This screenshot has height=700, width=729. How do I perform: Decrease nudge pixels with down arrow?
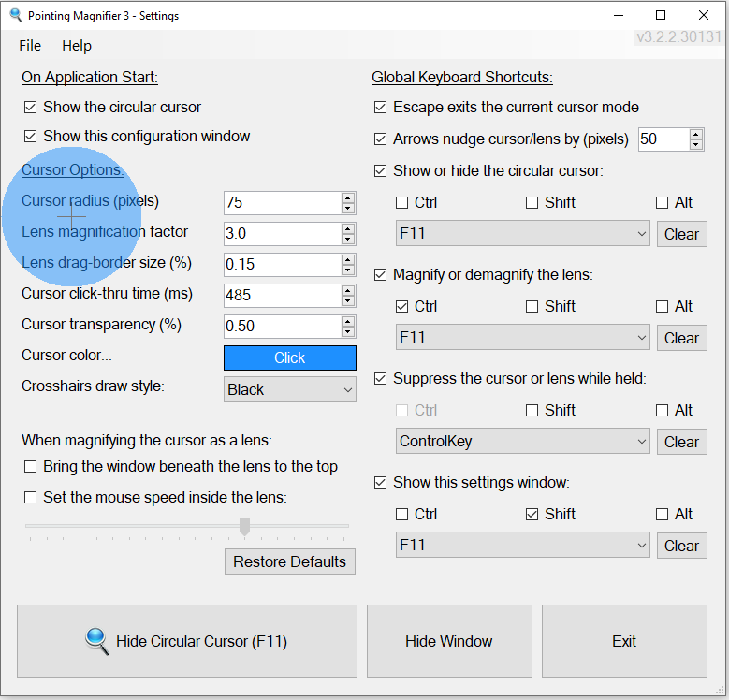point(695,144)
